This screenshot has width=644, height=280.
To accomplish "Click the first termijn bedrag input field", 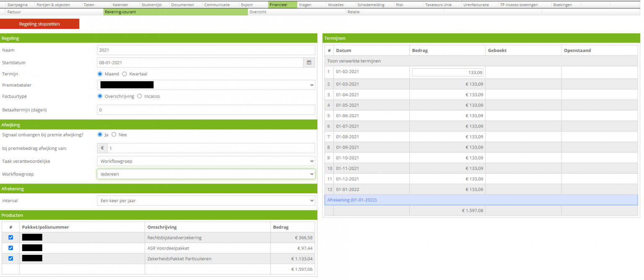I will point(447,72).
